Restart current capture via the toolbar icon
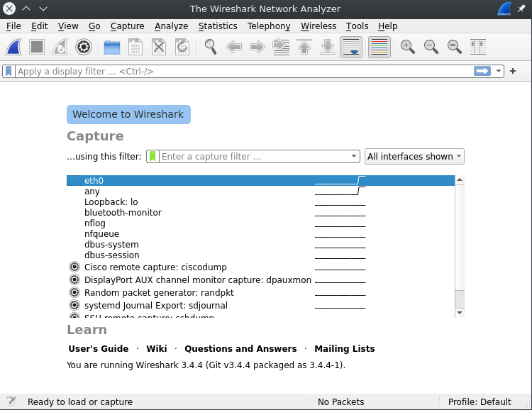 click(x=60, y=47)
